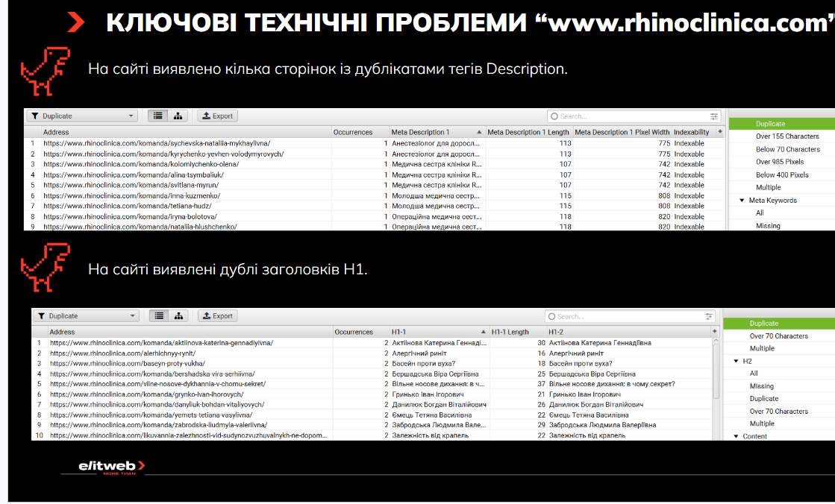
Task: Collapse the Meta Keywords tree section
Action: pyautogui.click(x=742, y=200)
